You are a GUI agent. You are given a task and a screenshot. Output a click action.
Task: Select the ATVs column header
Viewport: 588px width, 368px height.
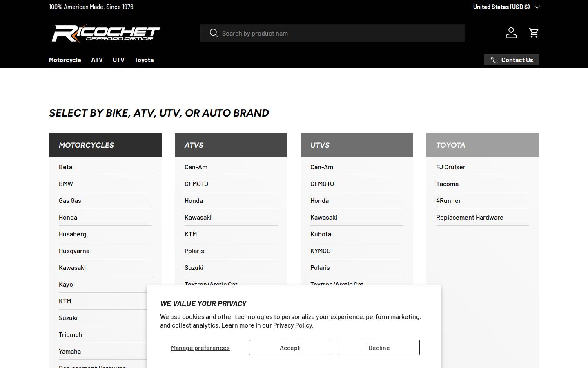pyautogui.click(x=231, y=145)
